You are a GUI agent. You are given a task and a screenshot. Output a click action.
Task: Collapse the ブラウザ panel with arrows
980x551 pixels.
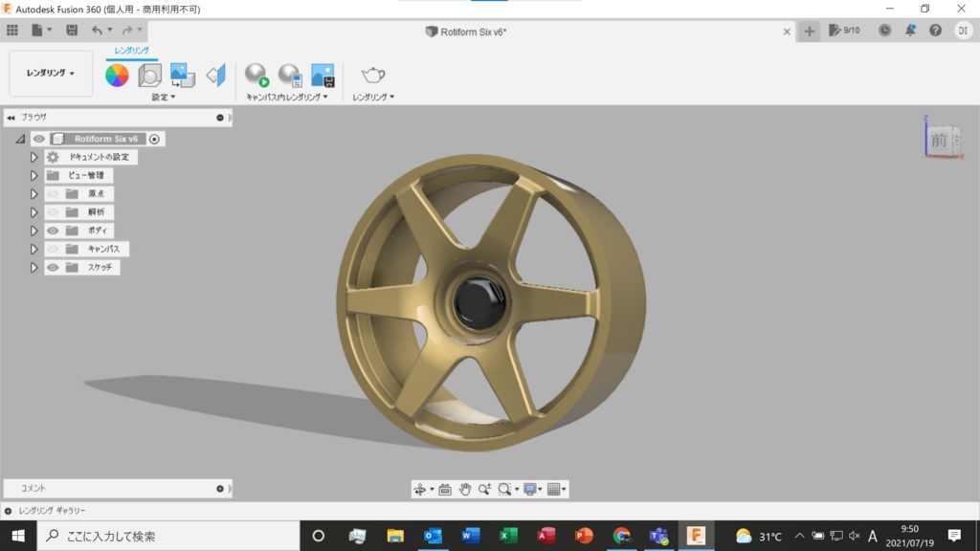[x=11, y=118]
